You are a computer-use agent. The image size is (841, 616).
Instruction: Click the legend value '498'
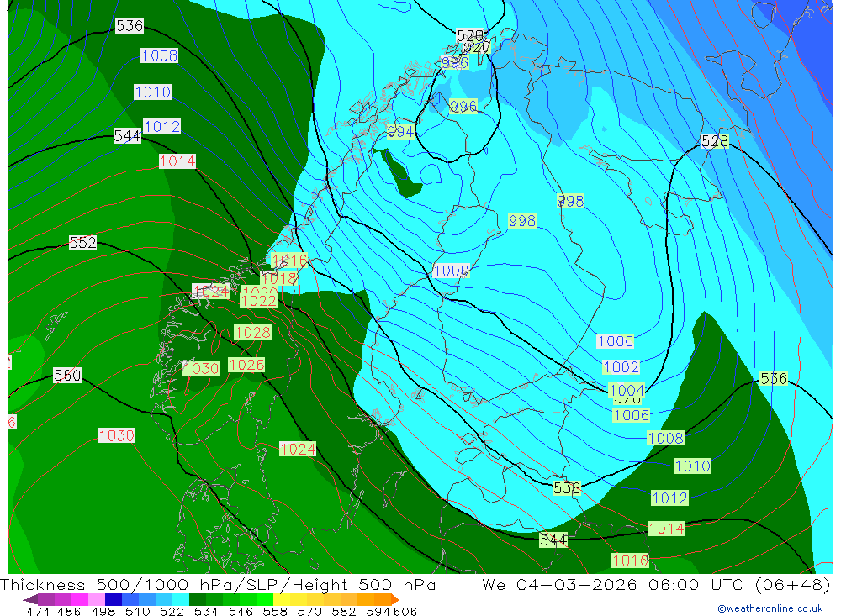click(103, 611)
